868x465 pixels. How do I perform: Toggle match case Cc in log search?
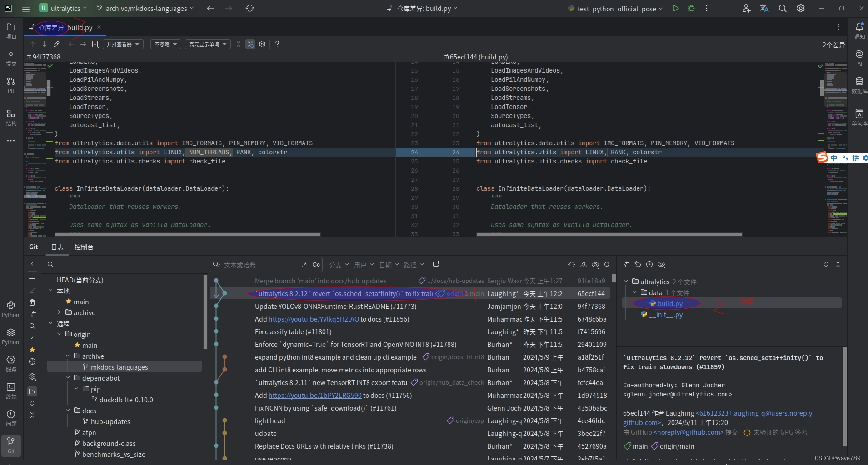pos(316,265)
